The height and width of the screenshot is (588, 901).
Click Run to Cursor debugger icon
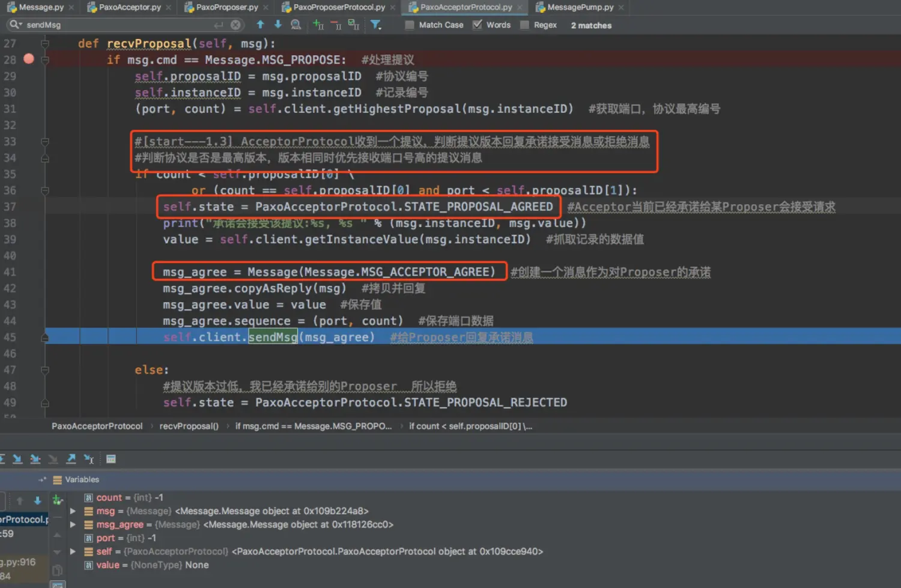click(x=89, y=459)
